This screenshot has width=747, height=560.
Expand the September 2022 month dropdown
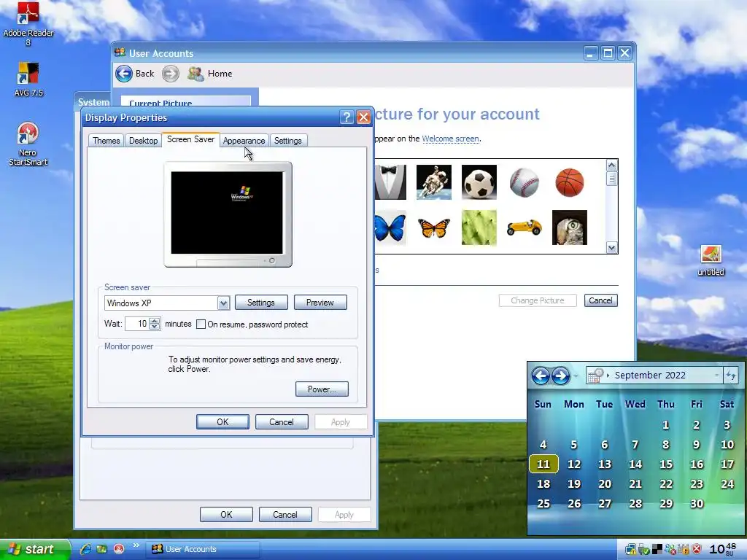[717, 376]
